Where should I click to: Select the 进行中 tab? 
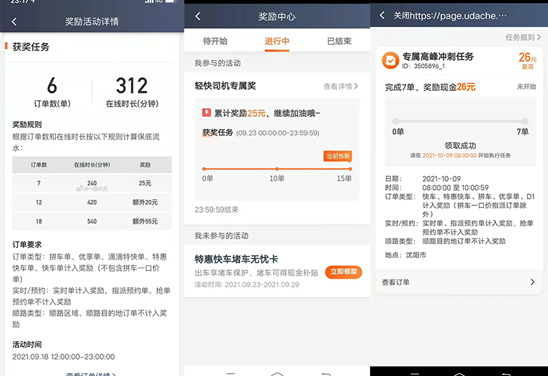(x=277, y=41)
